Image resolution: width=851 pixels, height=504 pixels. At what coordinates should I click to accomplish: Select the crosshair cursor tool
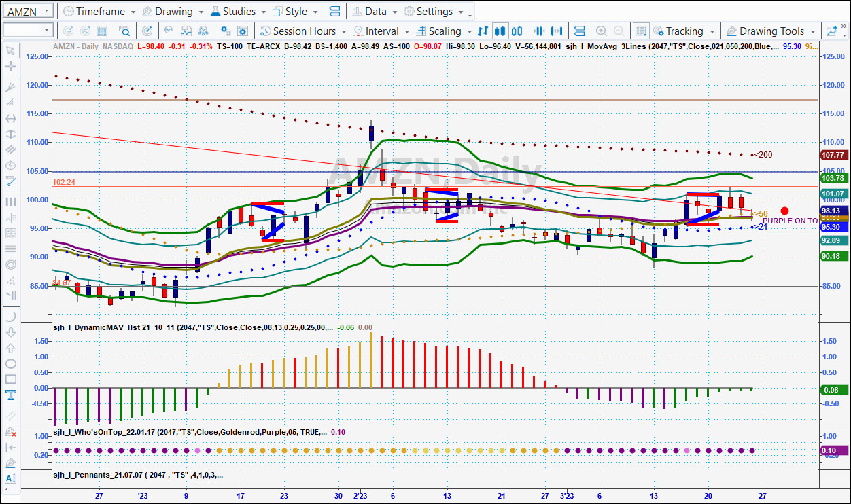10,67
